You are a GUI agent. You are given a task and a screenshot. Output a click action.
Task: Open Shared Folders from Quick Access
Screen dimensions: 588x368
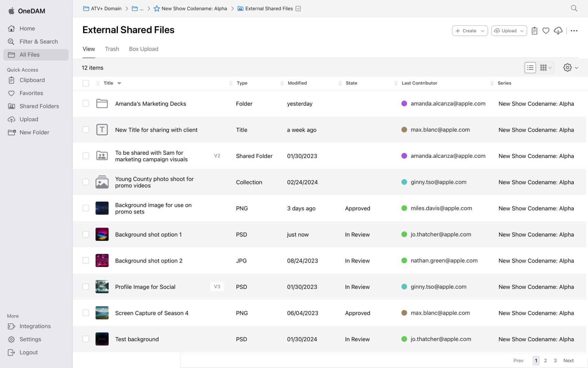(x=39, y=106)
